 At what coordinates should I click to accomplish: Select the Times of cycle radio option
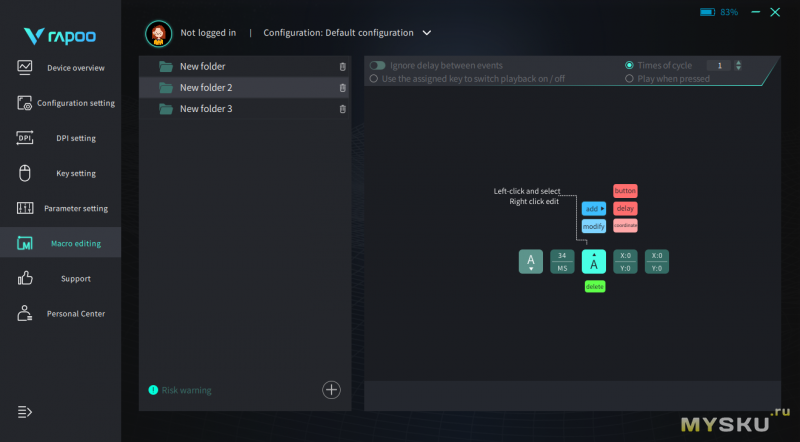[x=629, y=65]
